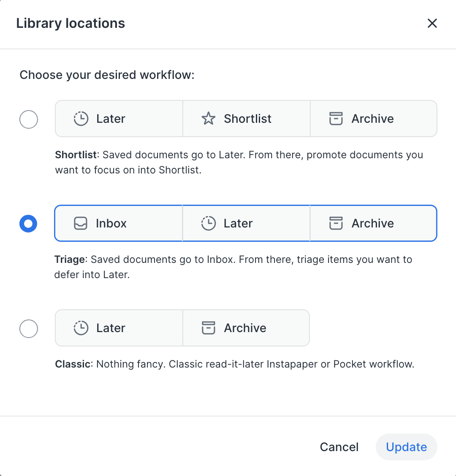Click the Later clock icon in the Classic workflow
The height and width of the screenshot is (476, 456).
(81, 328)
